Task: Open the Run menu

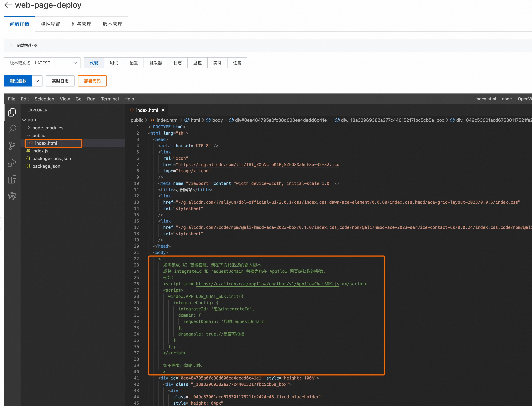Action: (x=91, y=99)
